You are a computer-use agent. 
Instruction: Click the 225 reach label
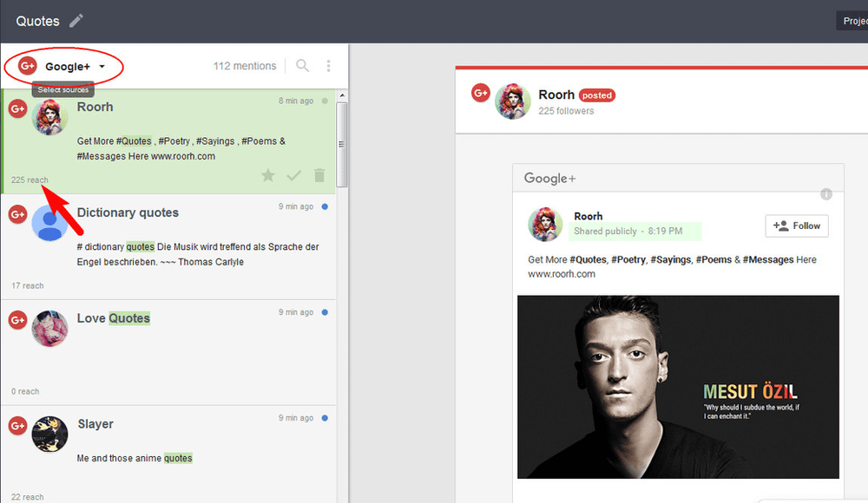point(30,180)
